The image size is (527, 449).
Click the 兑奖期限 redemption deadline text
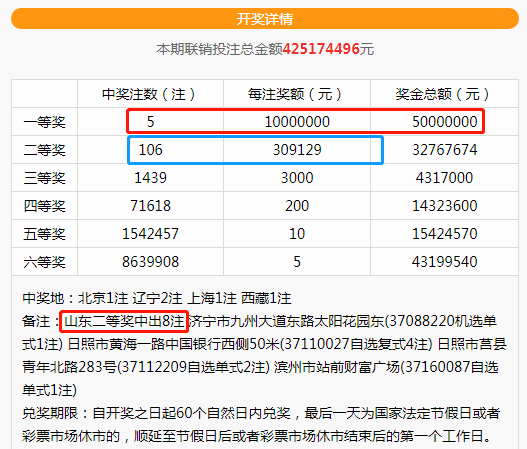pyautogui.click(x=261, y=425)
